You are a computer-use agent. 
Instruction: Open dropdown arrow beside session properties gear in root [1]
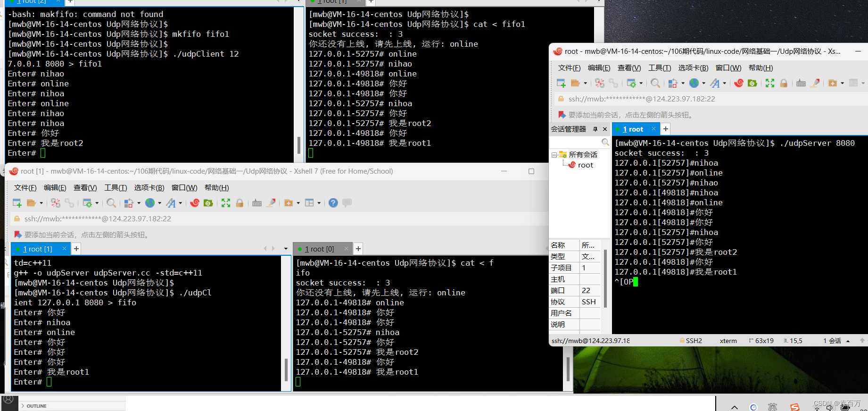[x=97, y=203]
